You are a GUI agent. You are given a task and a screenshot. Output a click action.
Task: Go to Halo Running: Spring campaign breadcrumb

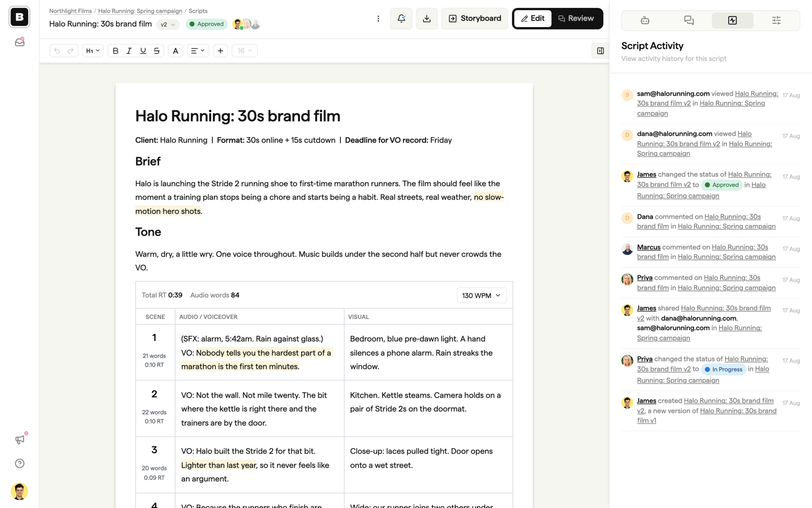coord(140,11)
